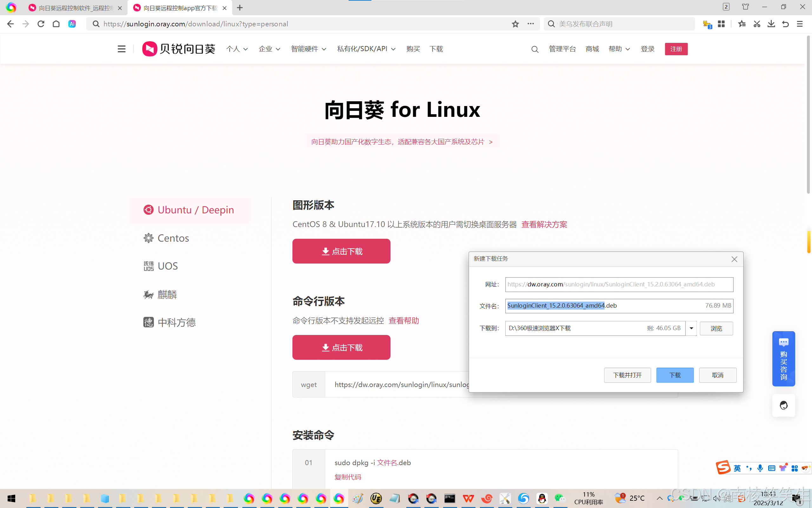Open the AI assistant icon in toolbar
Screen dimensions: 812x508
coord(72,24)
